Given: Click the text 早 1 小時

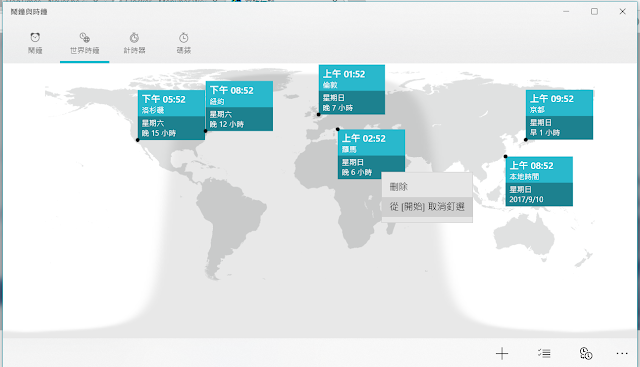Looking at the screenshot, I should coord(544,133).
